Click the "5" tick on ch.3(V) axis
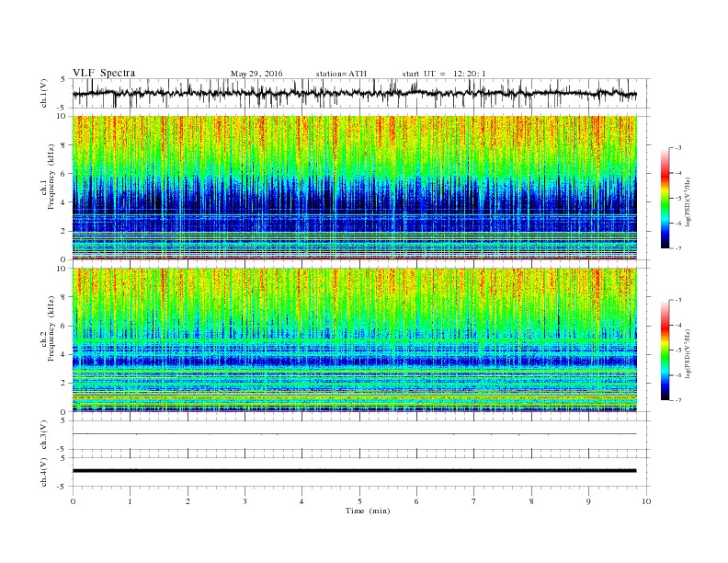The height and width of the screenshot is (563, 728). click(x=63, y=420)
